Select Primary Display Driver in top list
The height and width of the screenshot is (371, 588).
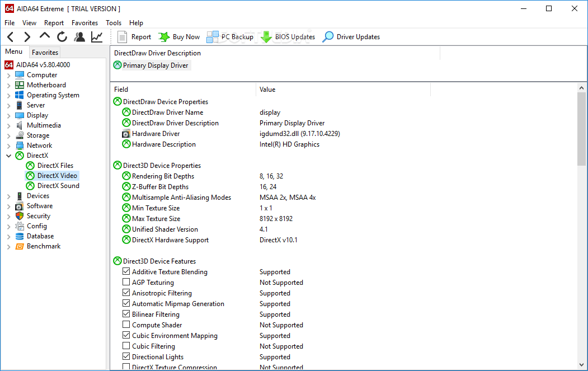pyautogui.click(x=155, y=65)
